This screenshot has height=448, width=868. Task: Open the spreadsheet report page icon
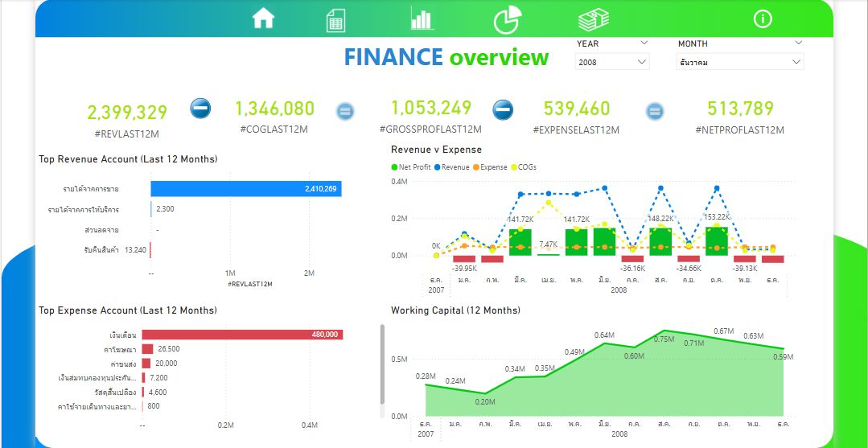click(x=335, y=20)
